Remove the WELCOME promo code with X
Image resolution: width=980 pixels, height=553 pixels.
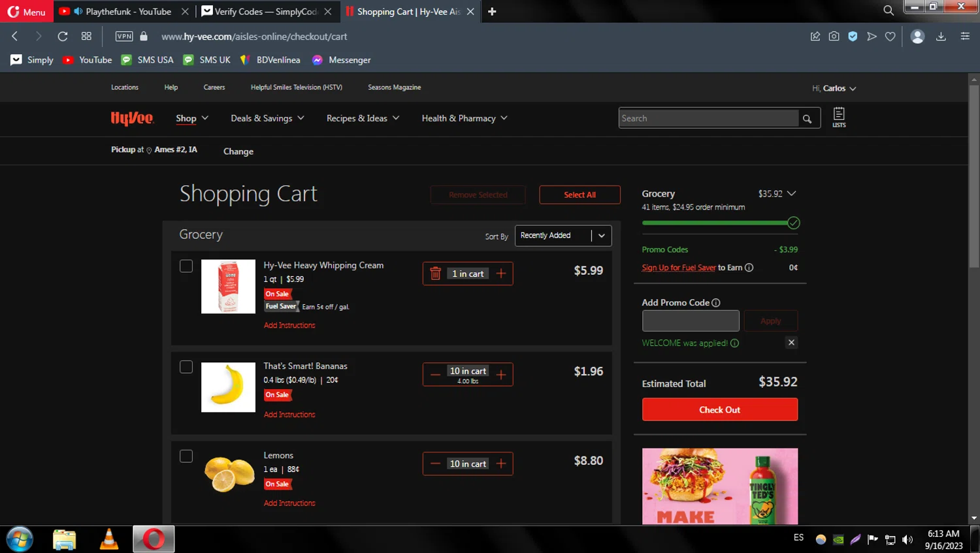coord(791,343)
